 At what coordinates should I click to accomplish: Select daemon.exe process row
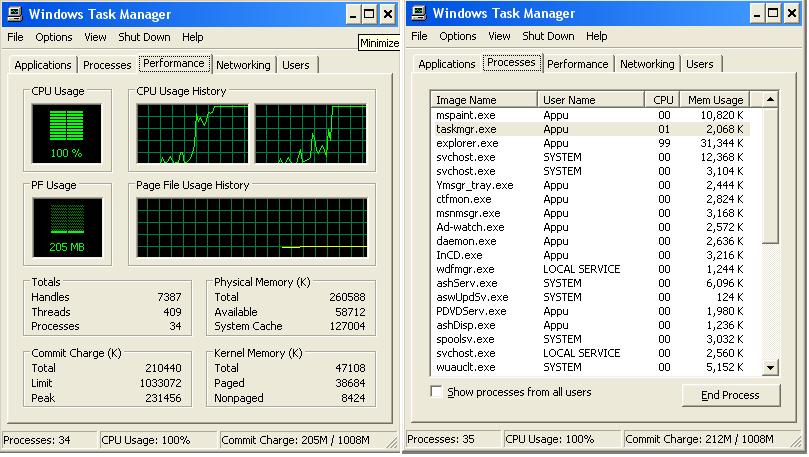[x=590, y=241]
